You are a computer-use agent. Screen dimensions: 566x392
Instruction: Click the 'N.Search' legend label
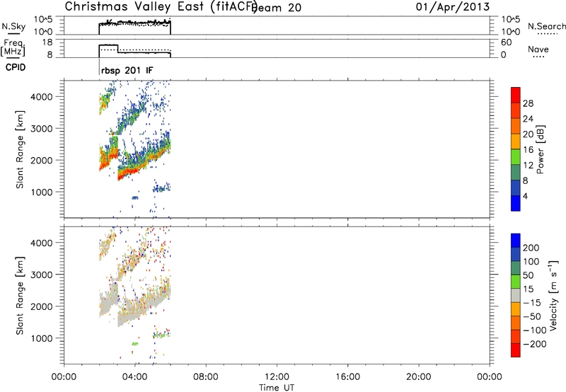(x=546, y=26)
